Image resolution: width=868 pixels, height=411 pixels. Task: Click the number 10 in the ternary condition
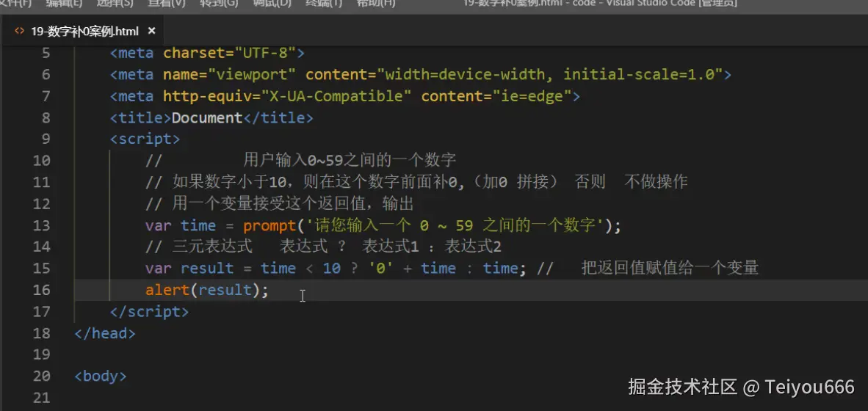click(332, 269)
